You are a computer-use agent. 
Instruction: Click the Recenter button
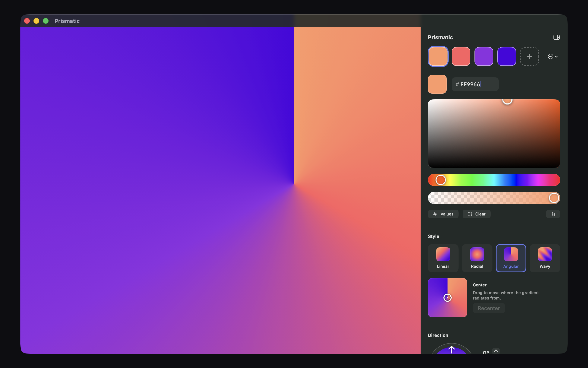pos(489,308)
